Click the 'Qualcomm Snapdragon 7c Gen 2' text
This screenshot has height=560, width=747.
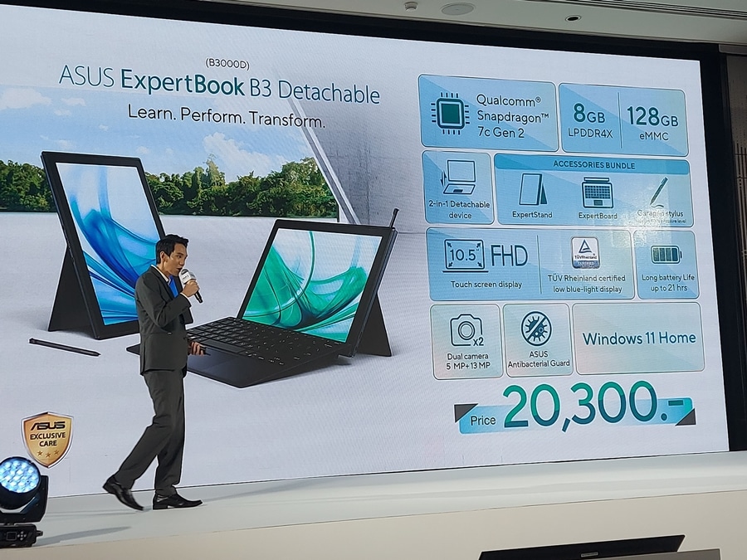pos(512,116)
